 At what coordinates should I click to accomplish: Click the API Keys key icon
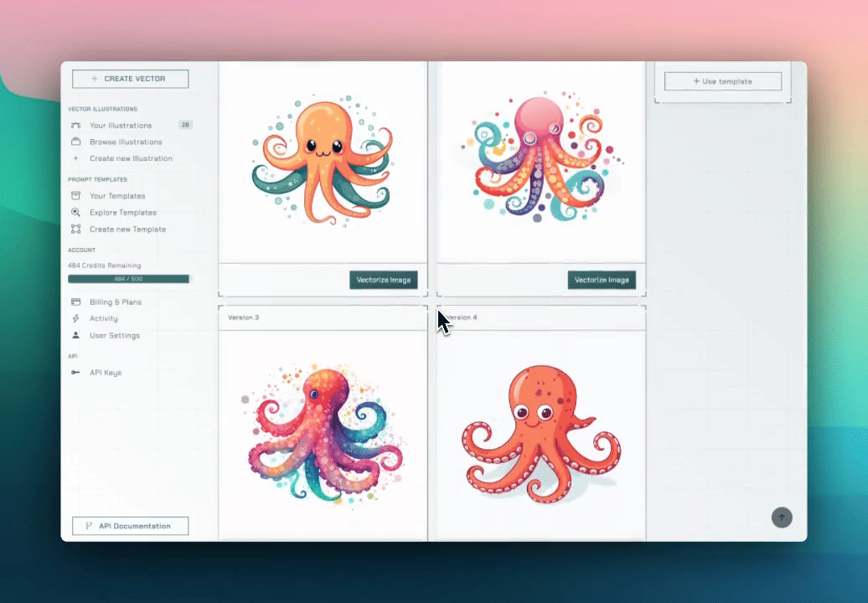tap(75, 372)
